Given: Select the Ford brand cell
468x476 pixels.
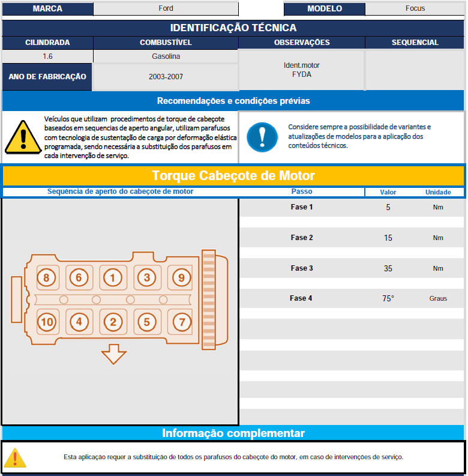Looking at the screenshot, I should [x=166, y=8].
